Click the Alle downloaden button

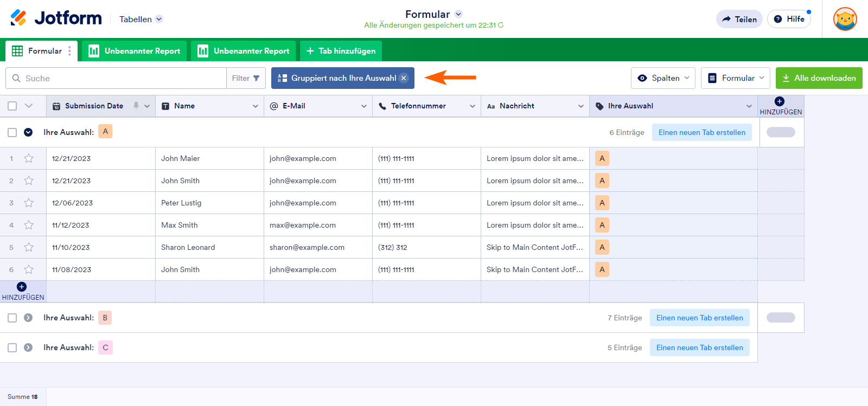tap(819, 78)
